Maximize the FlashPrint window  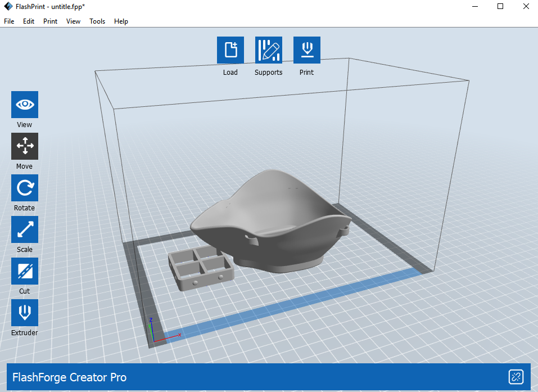(500, 7)
